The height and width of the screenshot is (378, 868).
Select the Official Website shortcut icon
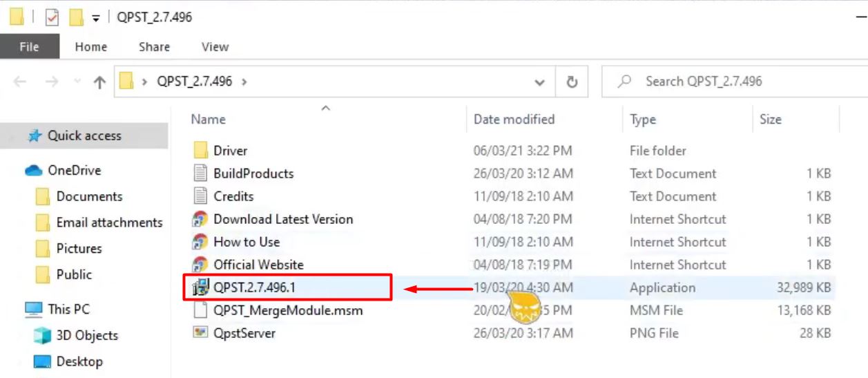click(200, 265)
